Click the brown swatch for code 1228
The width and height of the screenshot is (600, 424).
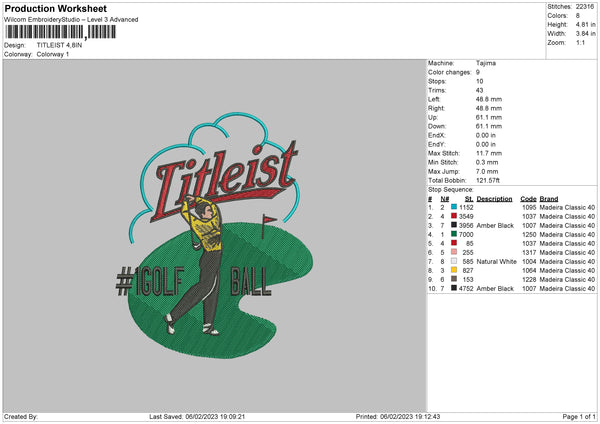(454, 279)
